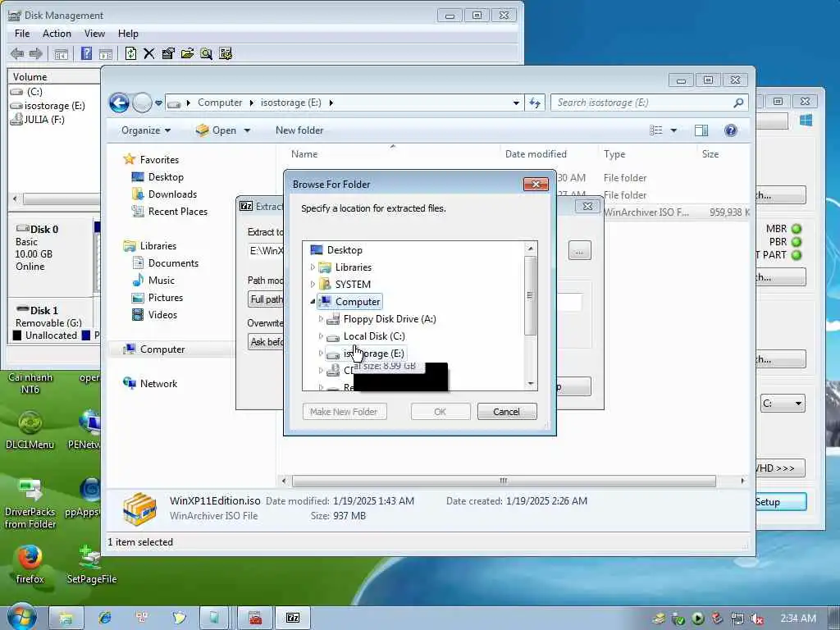Click the Open button in Explorer toolbar
This screenshot has height=630, width=840.
coord(216,130)
